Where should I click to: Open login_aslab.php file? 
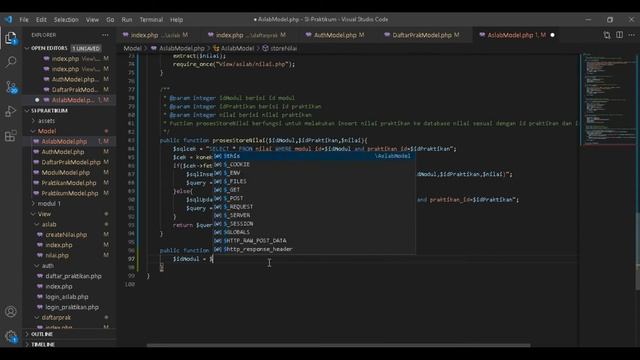click(67, 297)
